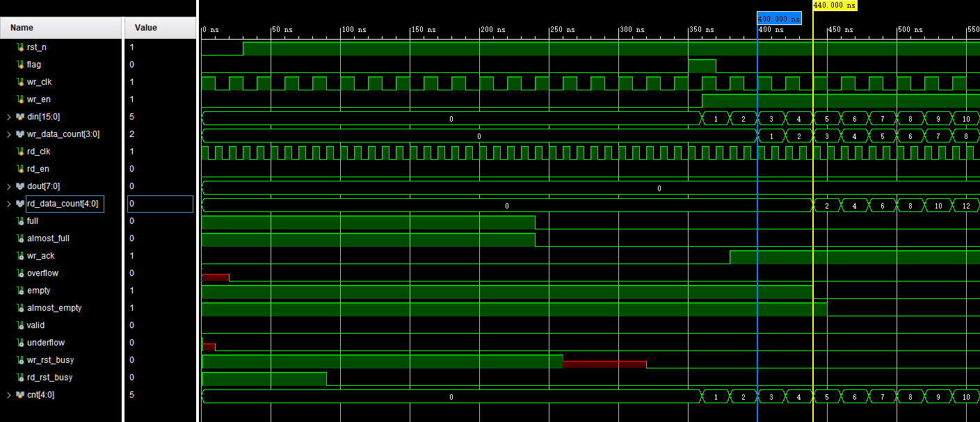
Task: Click the rd_data_count value field
Action: pyautogui.click(x=160, y=204)
